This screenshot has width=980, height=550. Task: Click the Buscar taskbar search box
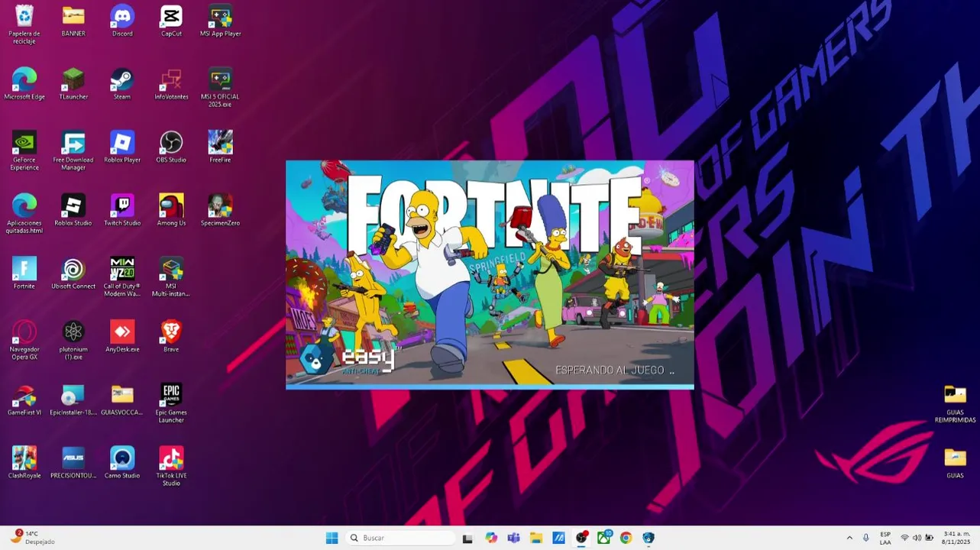[x=400, y=538]
